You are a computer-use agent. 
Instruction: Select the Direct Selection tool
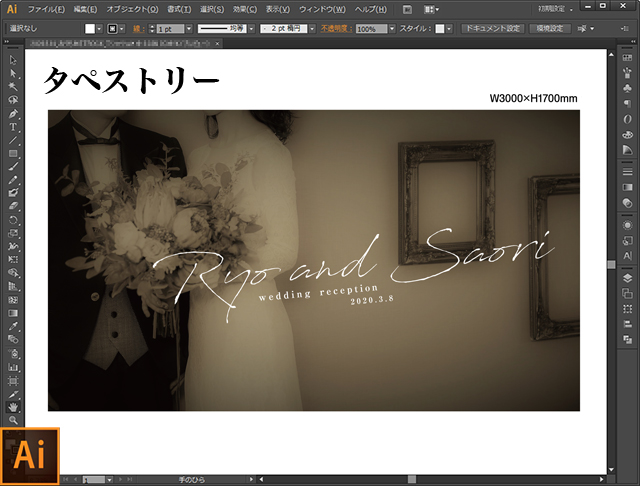coord(13,73)
